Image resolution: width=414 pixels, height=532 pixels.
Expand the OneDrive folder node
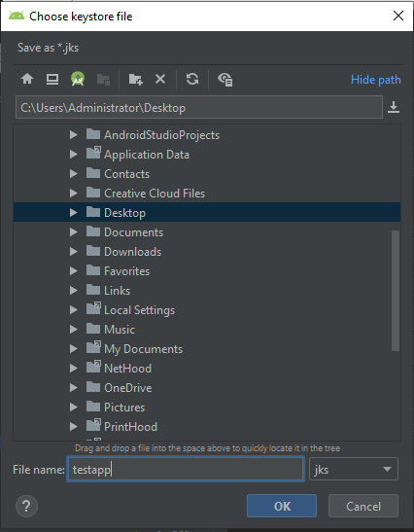(x=73, y=387)
